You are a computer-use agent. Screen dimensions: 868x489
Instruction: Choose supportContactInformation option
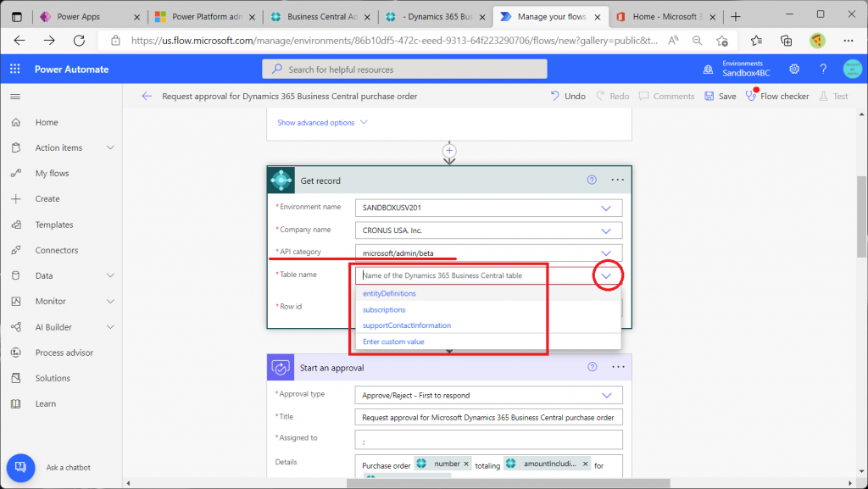point(406,325)
